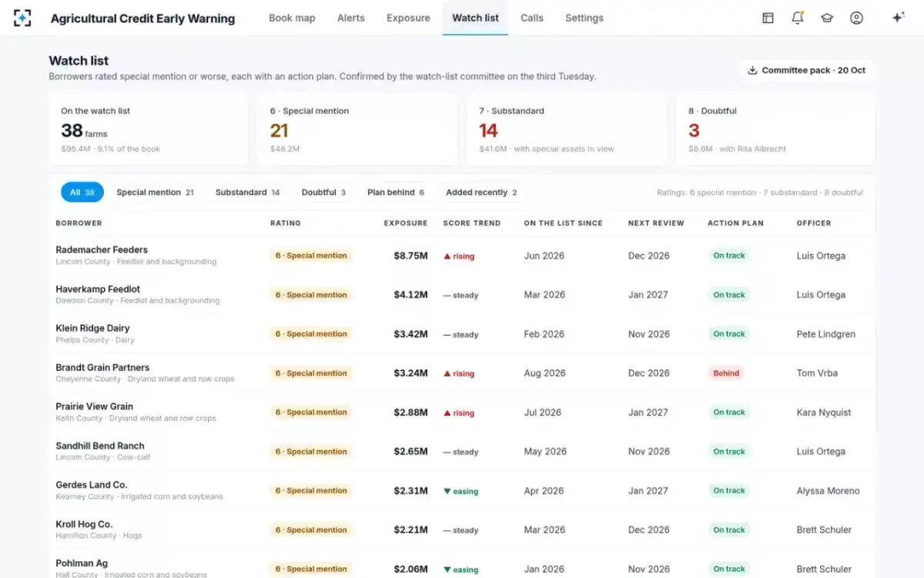Click exposure $4.12M
The width and height of the screenshot is (924, 578).
click(410, 294)
